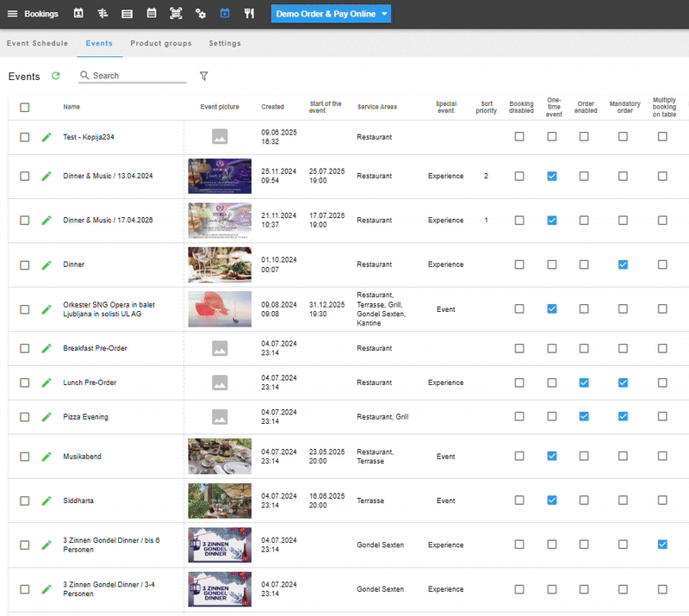The image size is (689, 616).
Task: Click the Bookings title in top bar
Action: 41,14
